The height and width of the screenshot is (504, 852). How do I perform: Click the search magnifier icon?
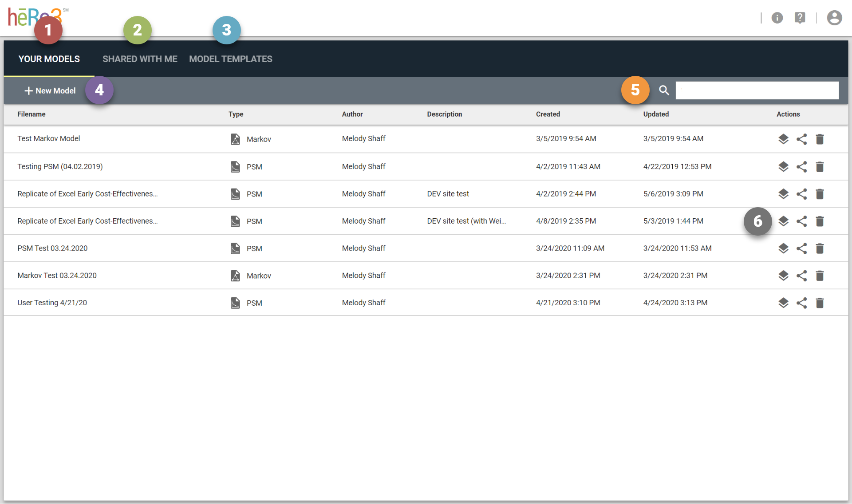664,91
